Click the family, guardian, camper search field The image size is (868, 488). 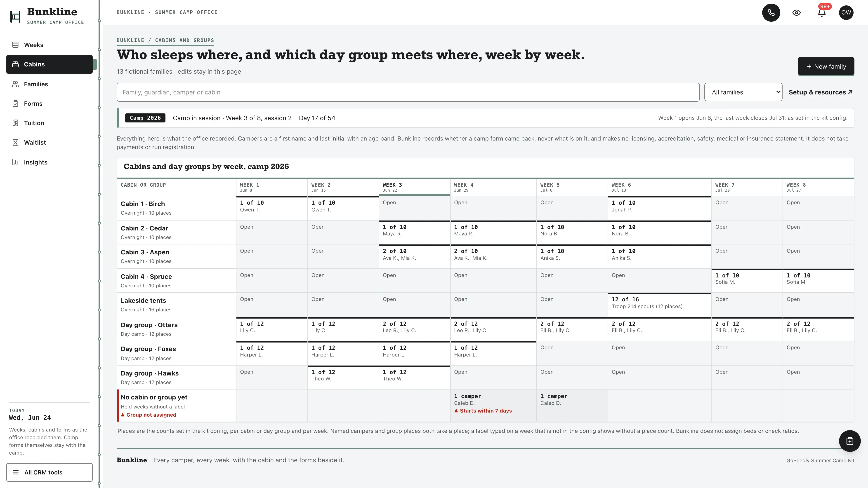(408, 92)
